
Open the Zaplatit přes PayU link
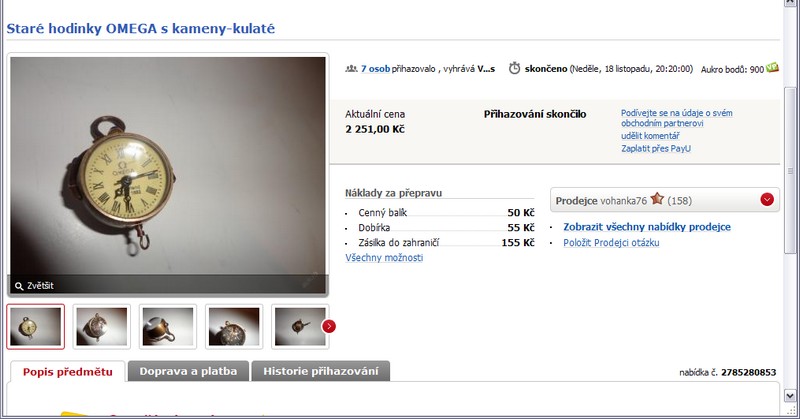[x=656, y=149]
